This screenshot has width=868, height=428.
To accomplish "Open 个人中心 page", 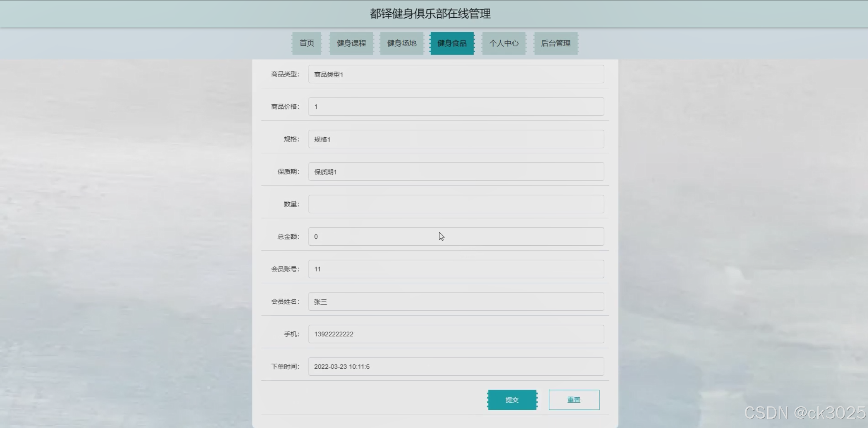I will tap(504, 43).
